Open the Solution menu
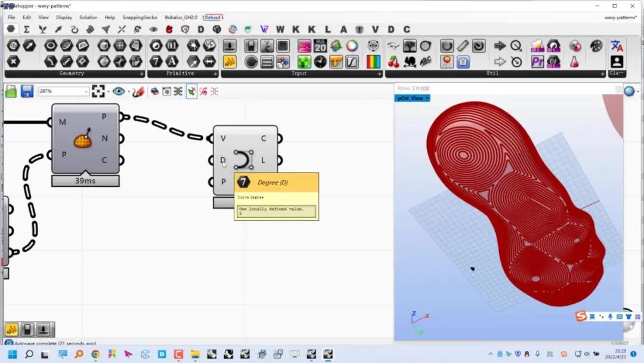This screenshot has height=363, width=644. pyautogui.click(x=88, y=17)
